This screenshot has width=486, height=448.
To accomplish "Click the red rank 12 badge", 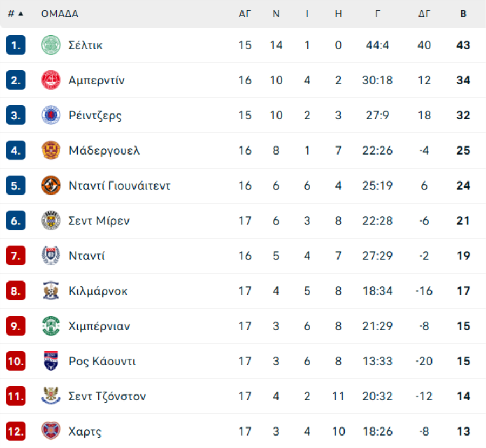I will coord(16,431).
